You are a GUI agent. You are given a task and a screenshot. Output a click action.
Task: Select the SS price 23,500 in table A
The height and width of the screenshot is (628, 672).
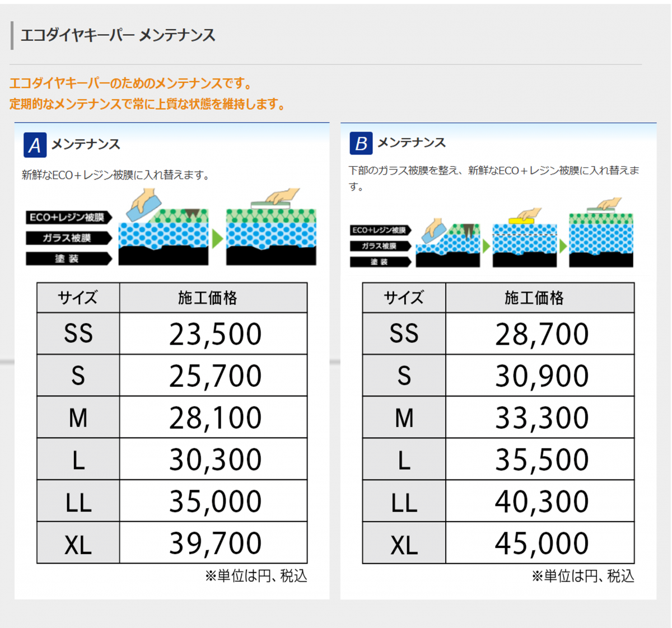[215, 334]
